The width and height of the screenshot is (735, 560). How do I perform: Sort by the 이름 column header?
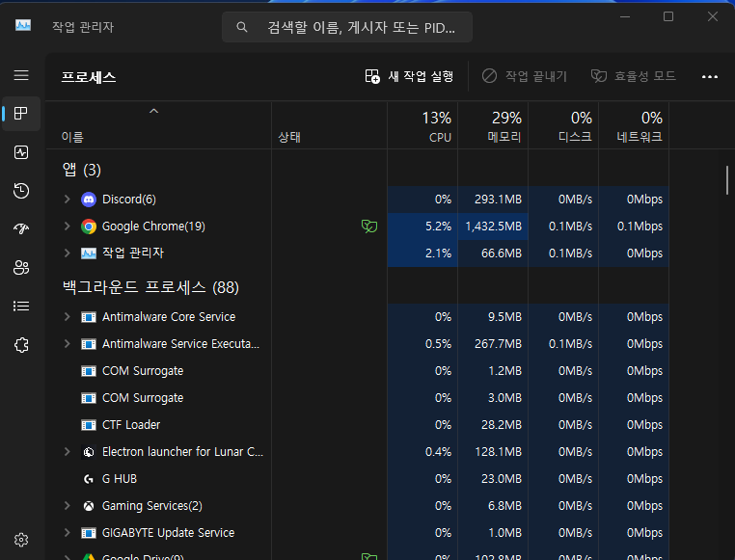(x=158, y=125)
